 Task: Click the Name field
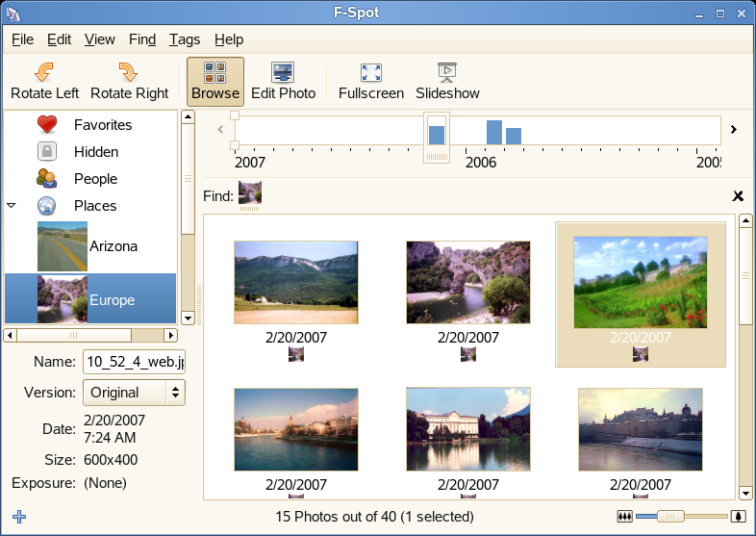[x=134, y=362]
